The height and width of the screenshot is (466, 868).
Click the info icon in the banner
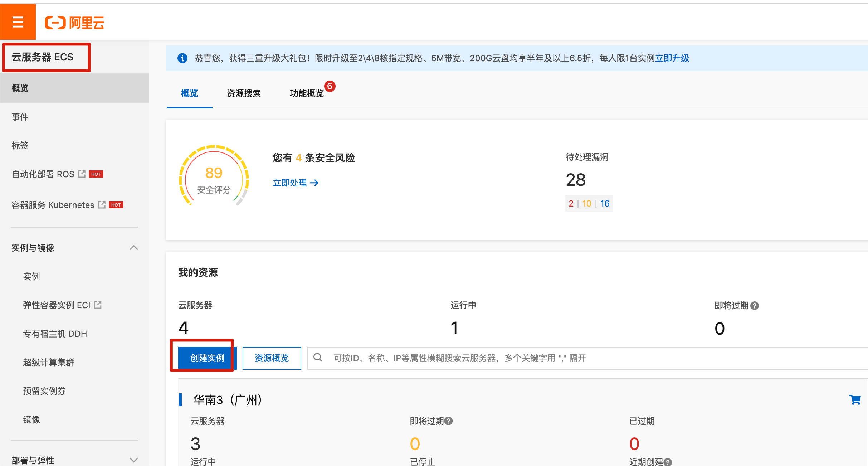(x=182, y=58)
